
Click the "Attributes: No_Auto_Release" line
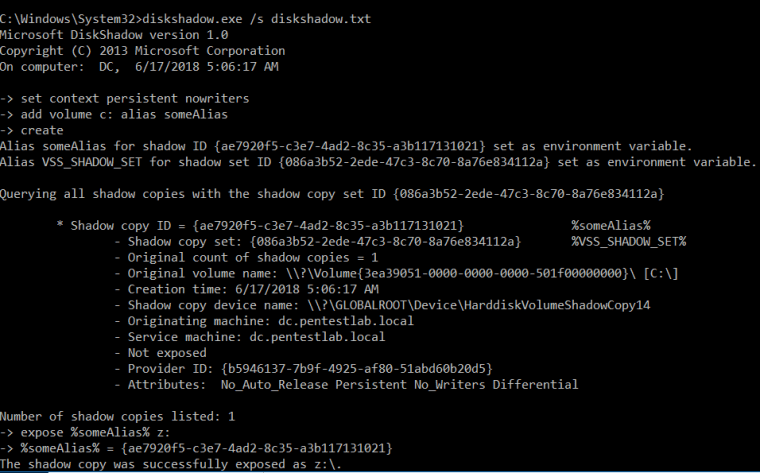click(352, 384)
